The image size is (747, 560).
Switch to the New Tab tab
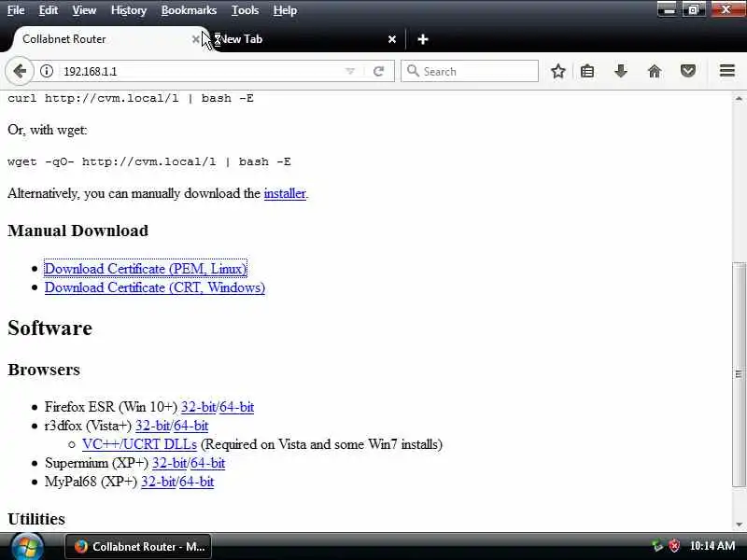[x=305, y=39]
